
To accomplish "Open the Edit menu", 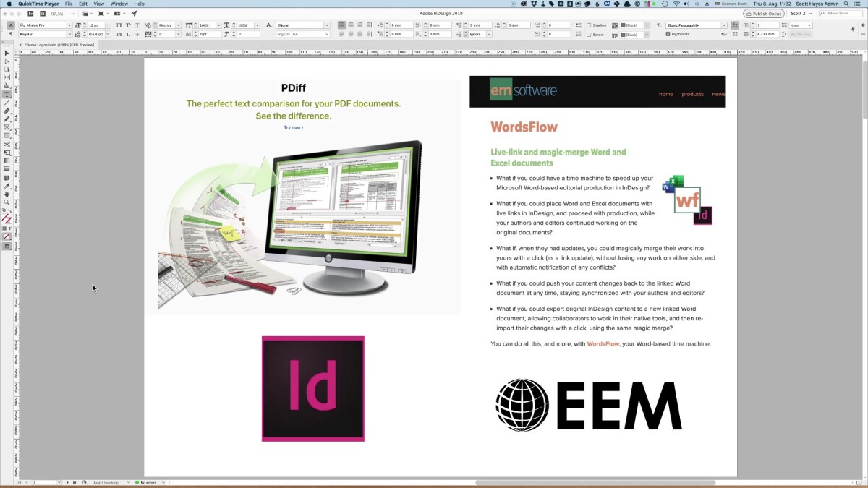I will (83, 4).
